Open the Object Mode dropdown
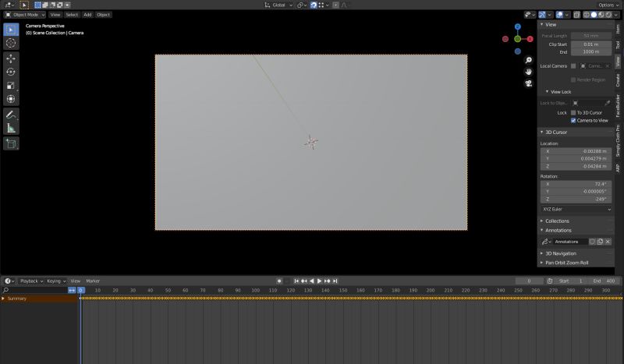624x364 pixels. 25,15
